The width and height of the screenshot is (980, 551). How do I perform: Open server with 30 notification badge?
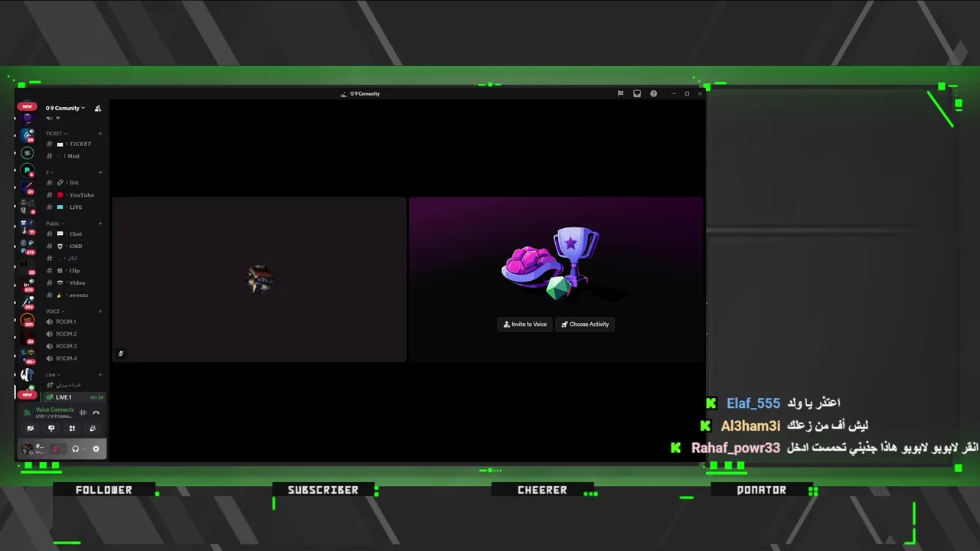tap(28, 337)
